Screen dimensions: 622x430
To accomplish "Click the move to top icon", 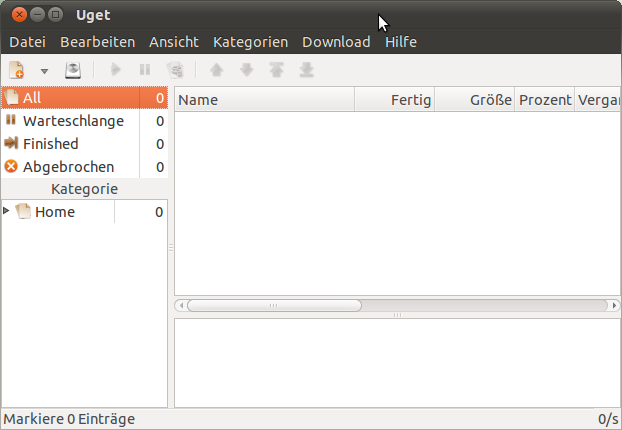I will coord(276,70).
